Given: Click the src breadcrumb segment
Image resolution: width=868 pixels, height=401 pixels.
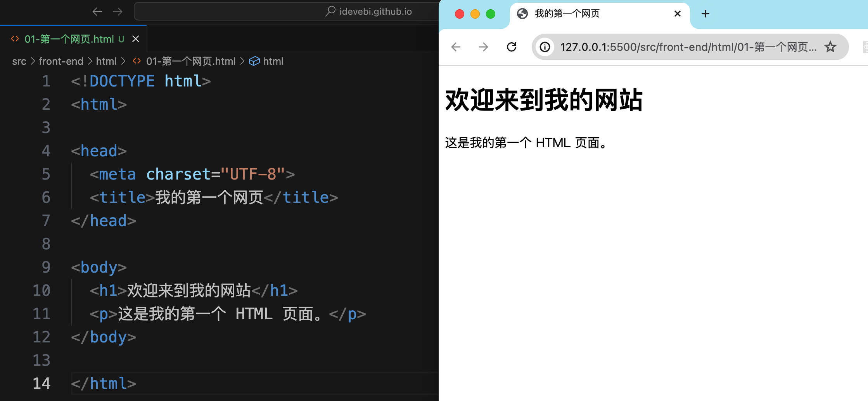Looking at the screenshot, I should (x=19, y=61).
